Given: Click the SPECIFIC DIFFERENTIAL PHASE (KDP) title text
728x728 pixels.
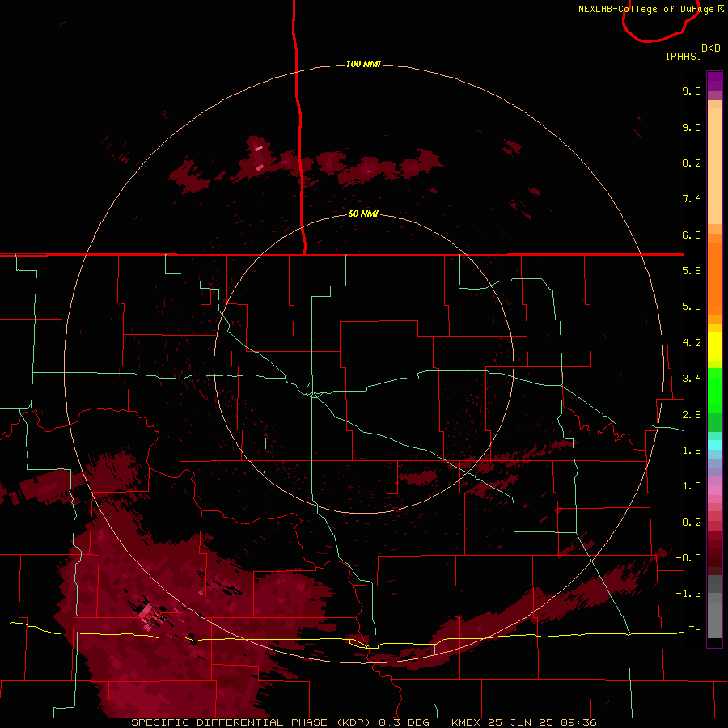Looking at the screenshot, I should coord(252,722).
